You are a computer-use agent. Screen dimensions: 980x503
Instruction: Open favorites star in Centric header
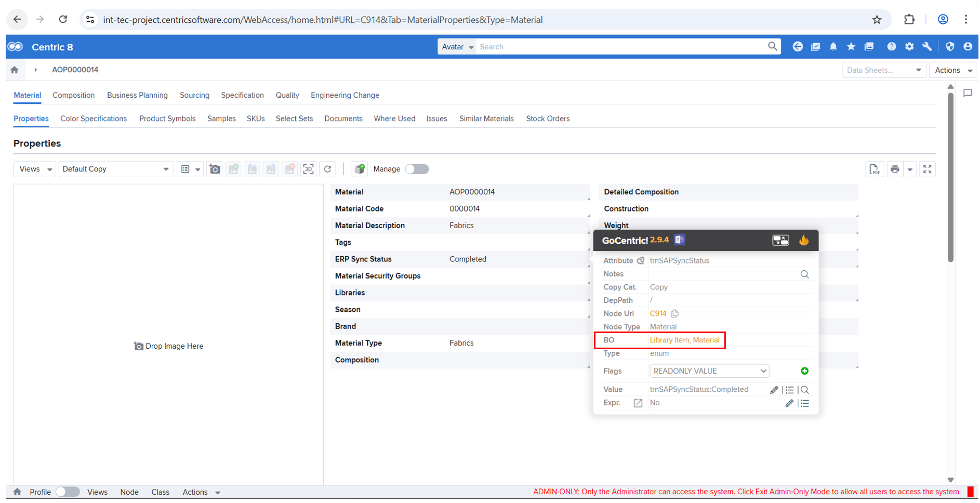851,47
